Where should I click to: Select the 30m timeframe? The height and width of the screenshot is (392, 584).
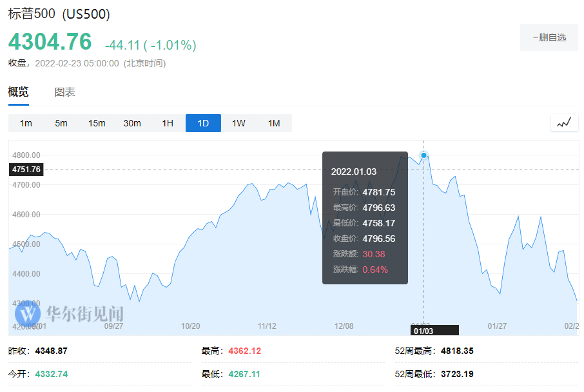pyautogui.click(x=132, y=123)
